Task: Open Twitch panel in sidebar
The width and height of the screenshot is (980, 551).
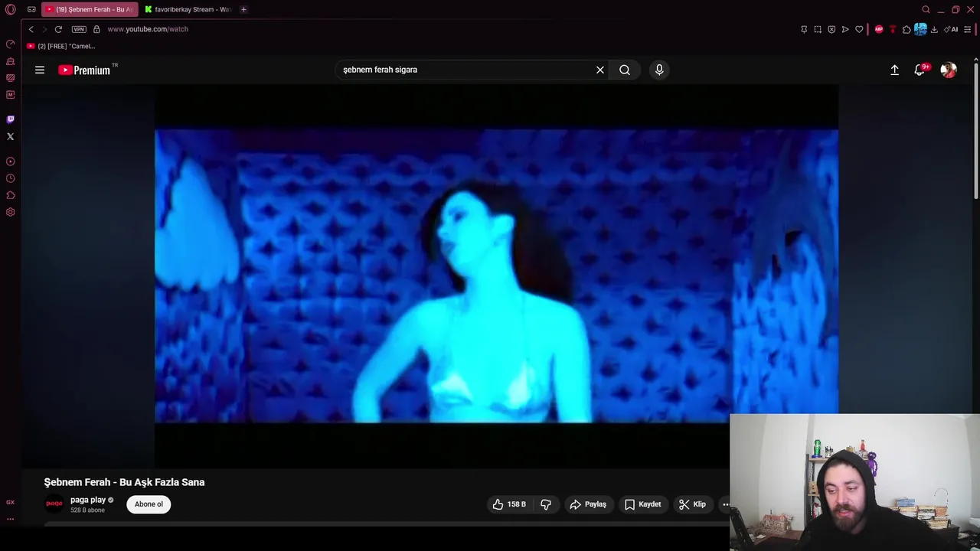Action: (x=11, y=119)
